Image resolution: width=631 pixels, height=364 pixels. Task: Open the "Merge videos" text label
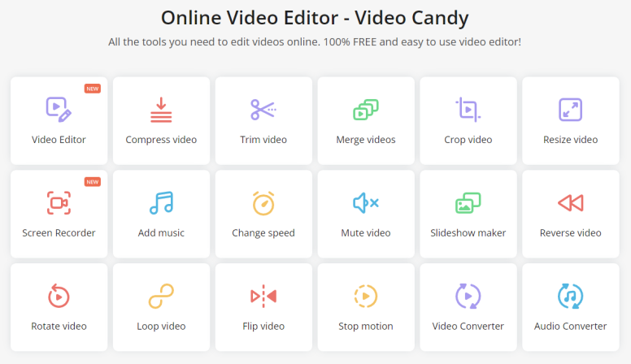[x=366, y=140]
